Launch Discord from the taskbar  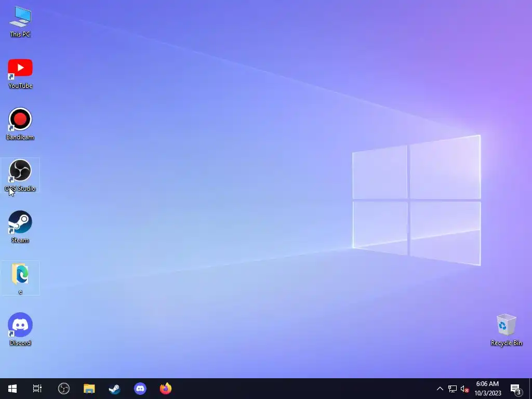pyautogui.click(x=140, y=389)
